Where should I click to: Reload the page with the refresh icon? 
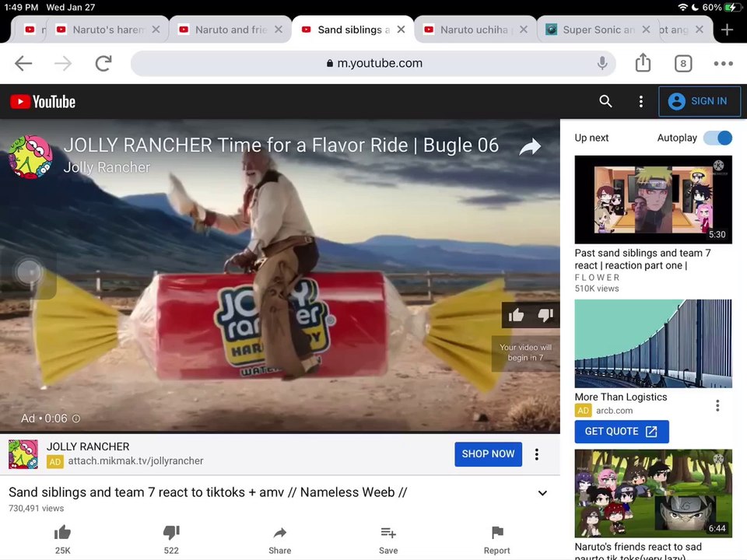(x=103, y=63)
